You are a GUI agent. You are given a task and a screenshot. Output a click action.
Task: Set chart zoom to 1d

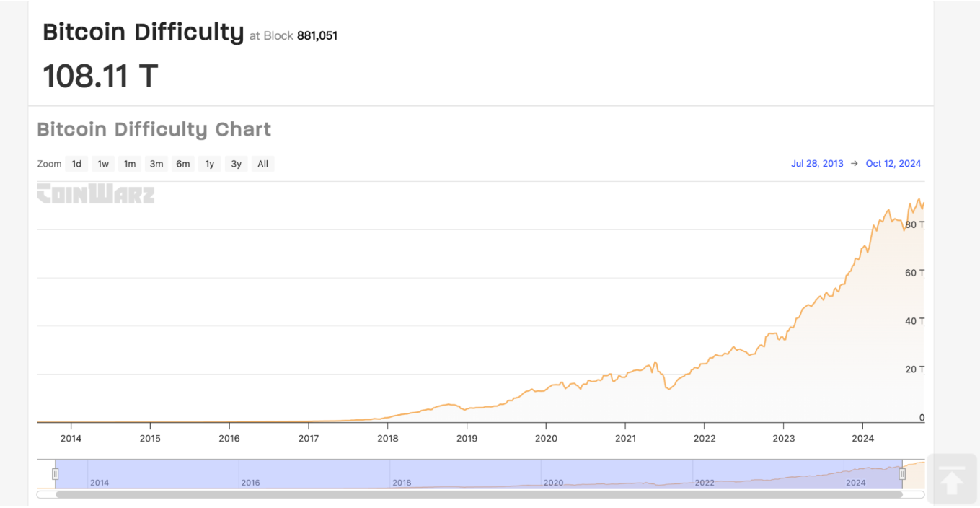click(76, 164)
